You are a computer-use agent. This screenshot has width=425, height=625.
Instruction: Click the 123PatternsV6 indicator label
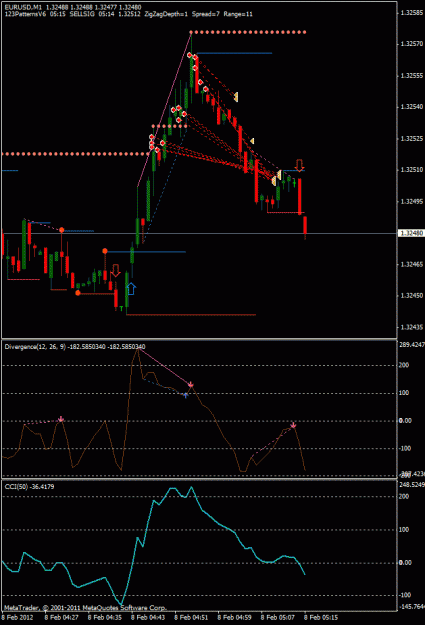[x=25, y=14]
